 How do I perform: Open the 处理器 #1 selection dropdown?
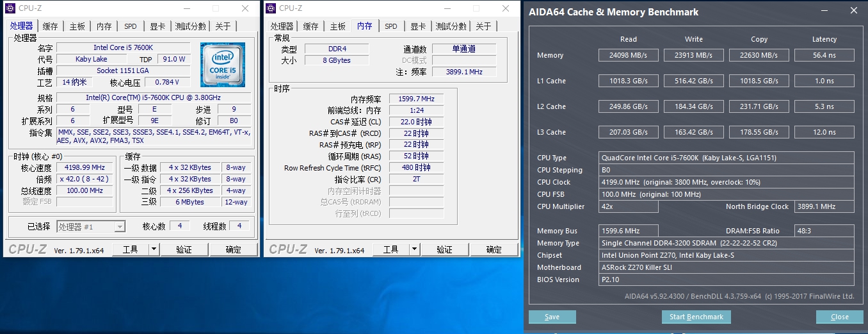point(91,226)
